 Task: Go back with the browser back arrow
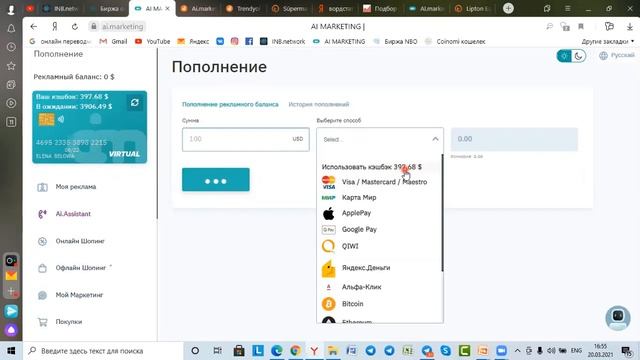tap(34, 27)
